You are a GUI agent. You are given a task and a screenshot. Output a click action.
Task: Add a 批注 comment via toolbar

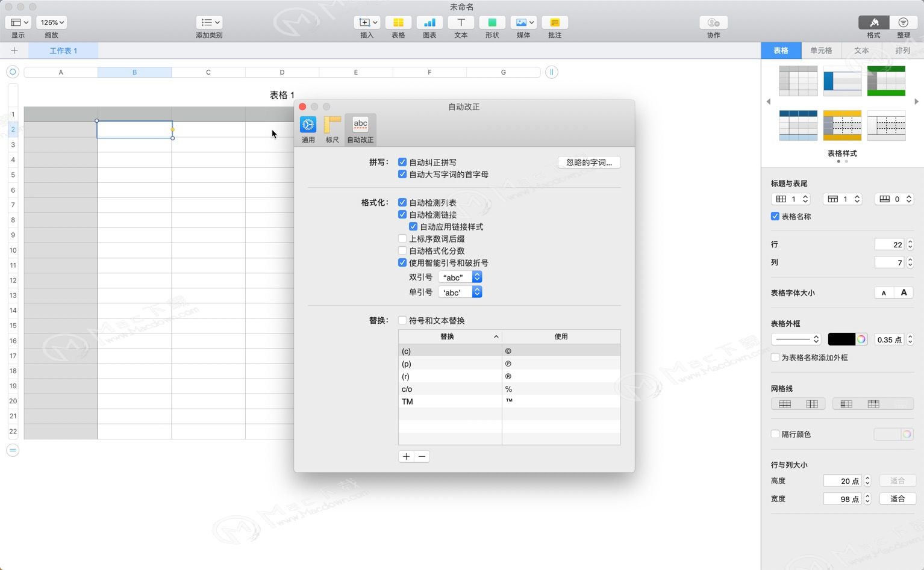(x=555, y=23)
